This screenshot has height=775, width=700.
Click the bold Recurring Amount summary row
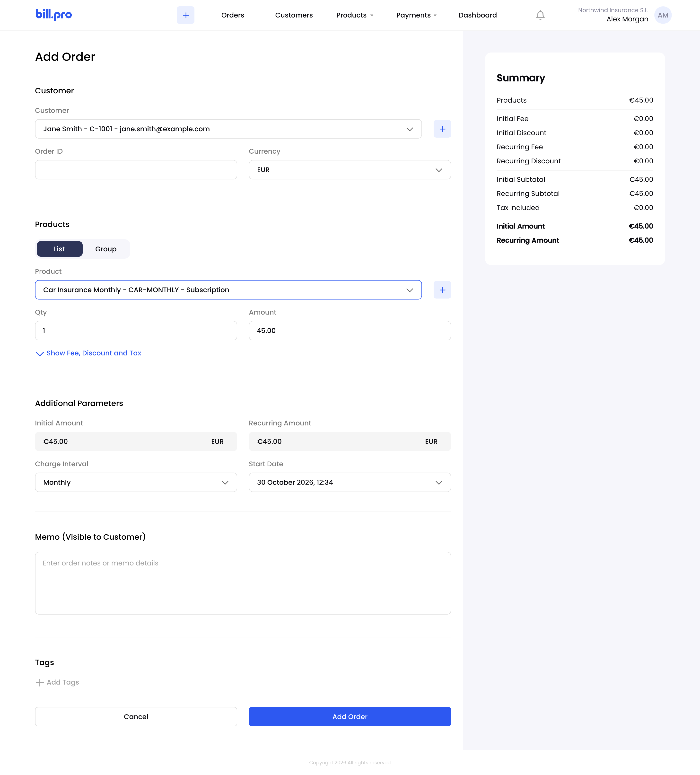click(x=575, y=240)
